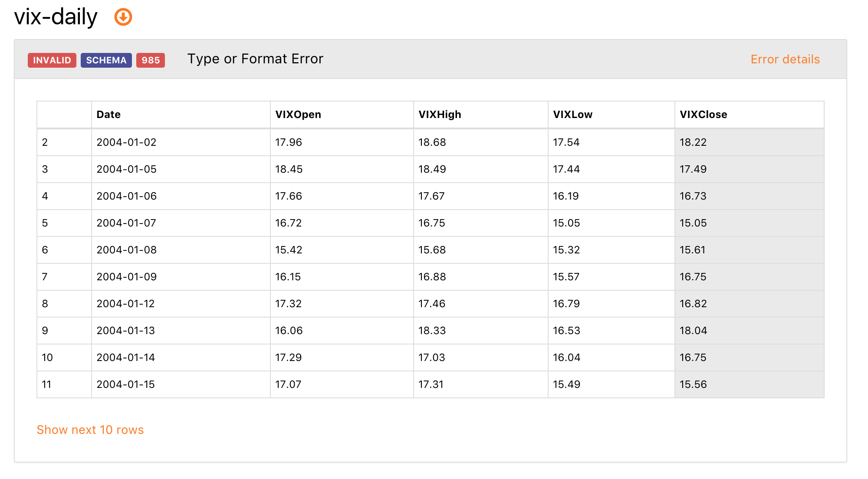This screenshot has height=479, width=868.
Task: Select the VIXHigh column header
Action: 481,115
